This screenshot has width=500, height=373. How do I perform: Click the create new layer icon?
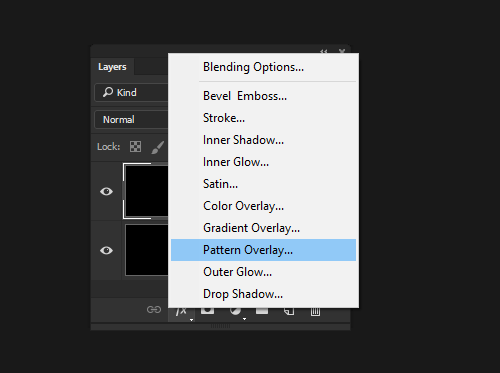(x=289, y=311)
